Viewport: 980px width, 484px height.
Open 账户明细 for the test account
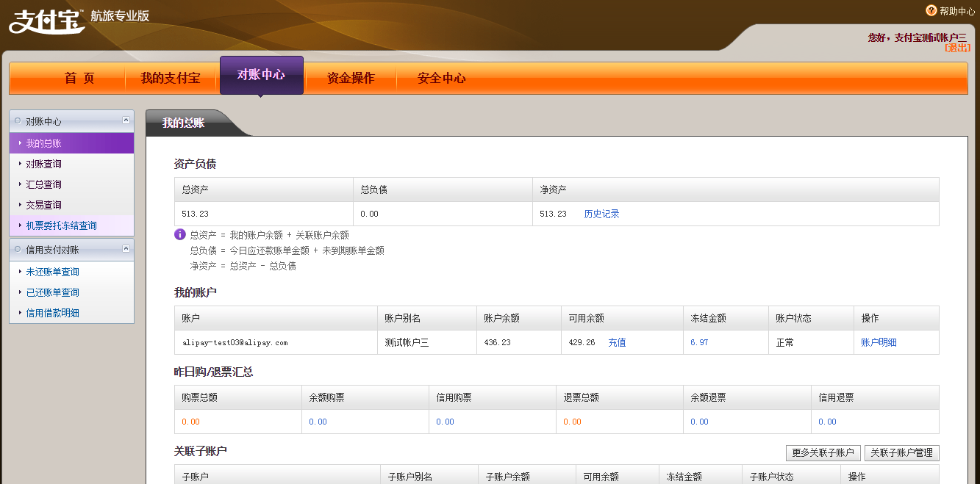pos(879,342)
